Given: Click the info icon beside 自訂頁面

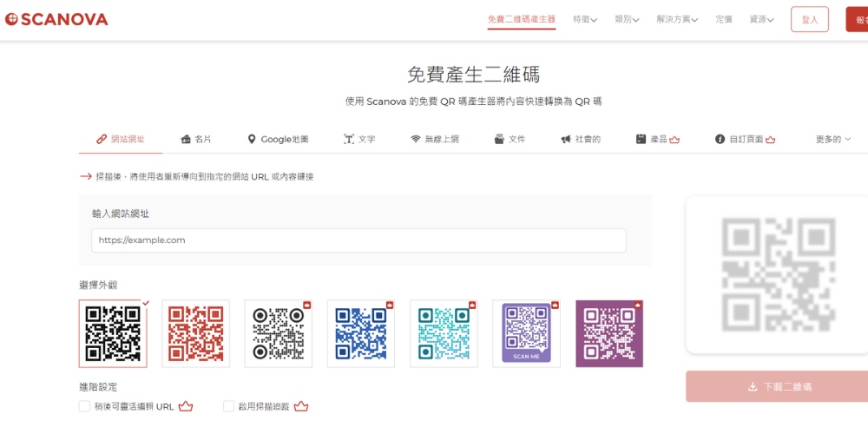Looking at the screenshot, I should [720, 140].
